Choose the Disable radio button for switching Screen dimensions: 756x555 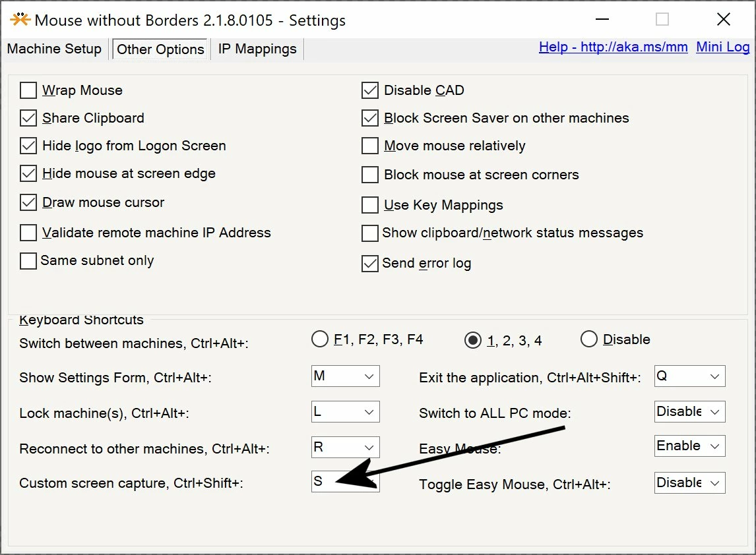[588, 339]
